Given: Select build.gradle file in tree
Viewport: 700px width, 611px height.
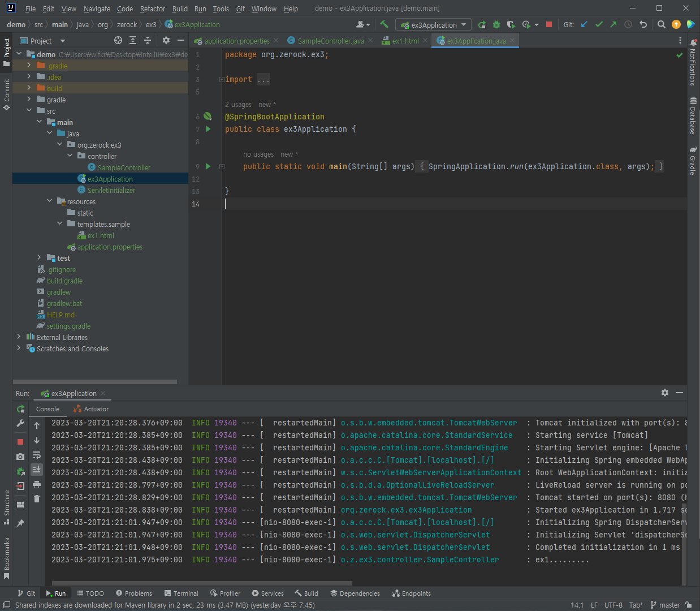Looking at the screenshot, I should click(x=64, y=281).
